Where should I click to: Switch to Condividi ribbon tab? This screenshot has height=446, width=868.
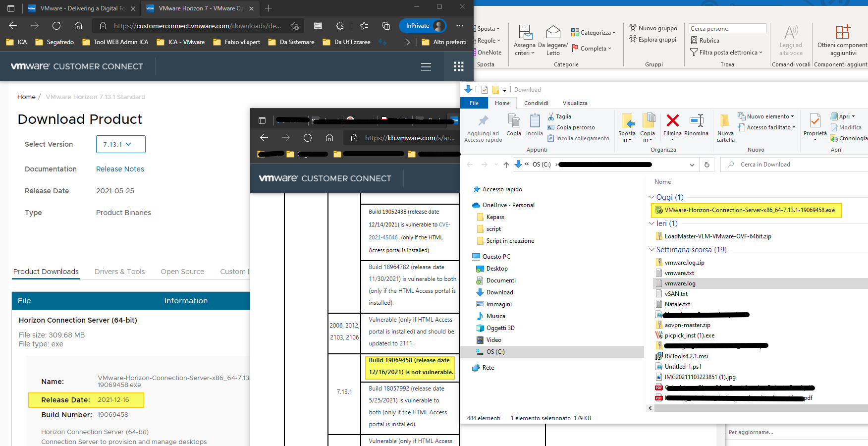tap(536, 103)
